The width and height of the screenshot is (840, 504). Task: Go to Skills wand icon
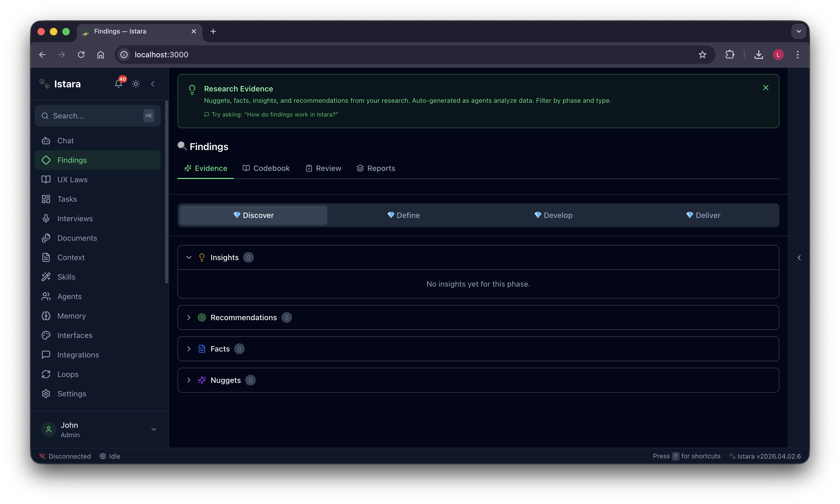point(66,277)
